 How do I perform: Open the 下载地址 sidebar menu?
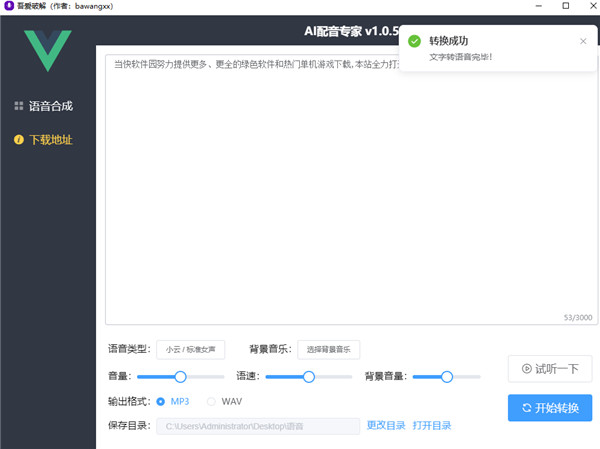click(x=50, y=140)
